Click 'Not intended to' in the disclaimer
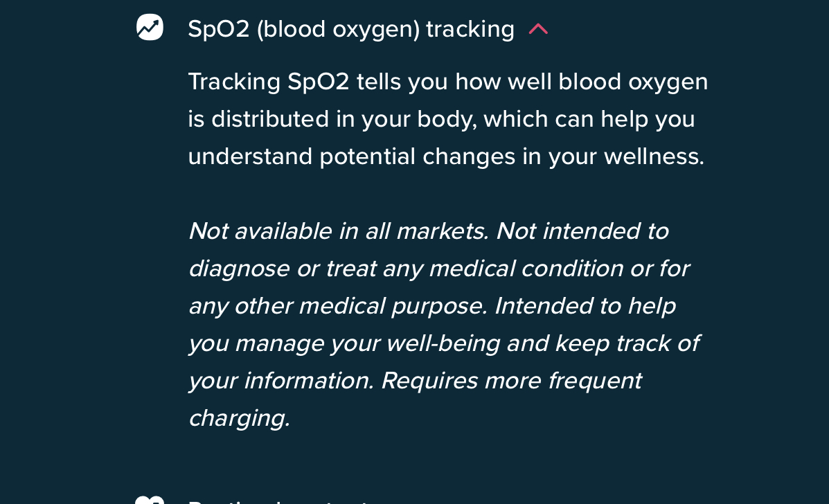This screenshot has height=504, width=829. 582,231
